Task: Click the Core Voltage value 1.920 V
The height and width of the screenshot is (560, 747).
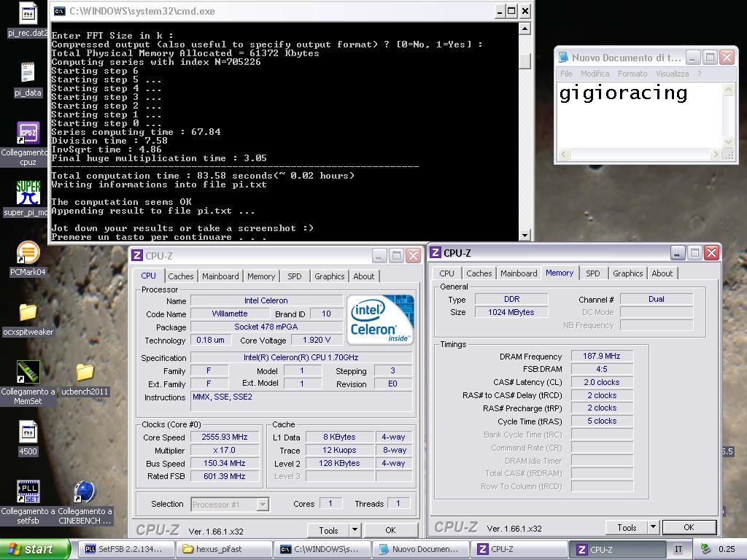Action: [x=317, y=340]
